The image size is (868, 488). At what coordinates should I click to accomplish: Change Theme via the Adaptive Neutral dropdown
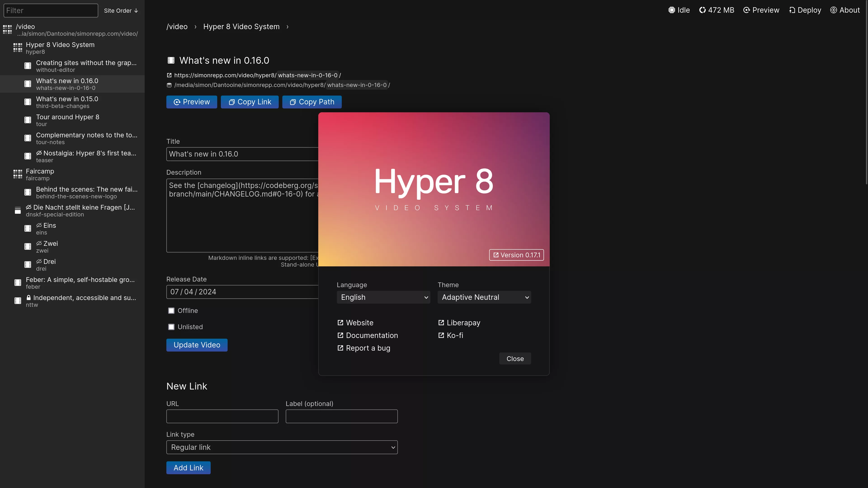[x=484, y=297]
